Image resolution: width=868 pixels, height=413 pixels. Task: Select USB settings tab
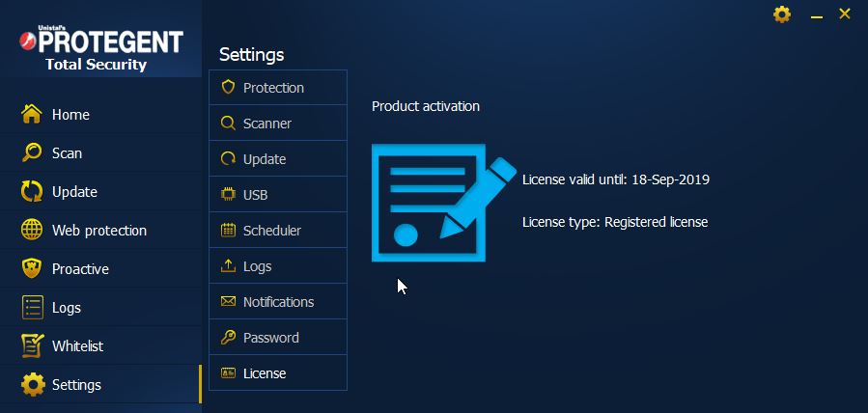coord(277,195)
